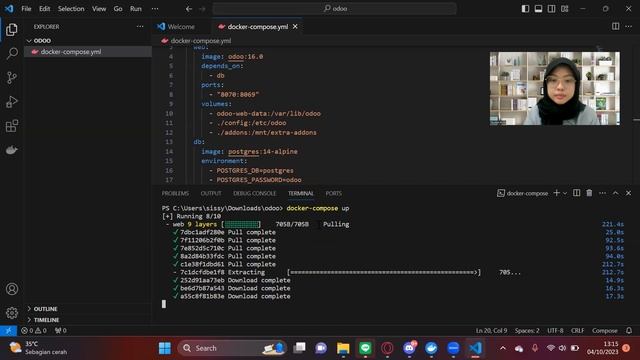640x360 pixels.
Task: Change line endings via CRLF status item
Action: 578,331
